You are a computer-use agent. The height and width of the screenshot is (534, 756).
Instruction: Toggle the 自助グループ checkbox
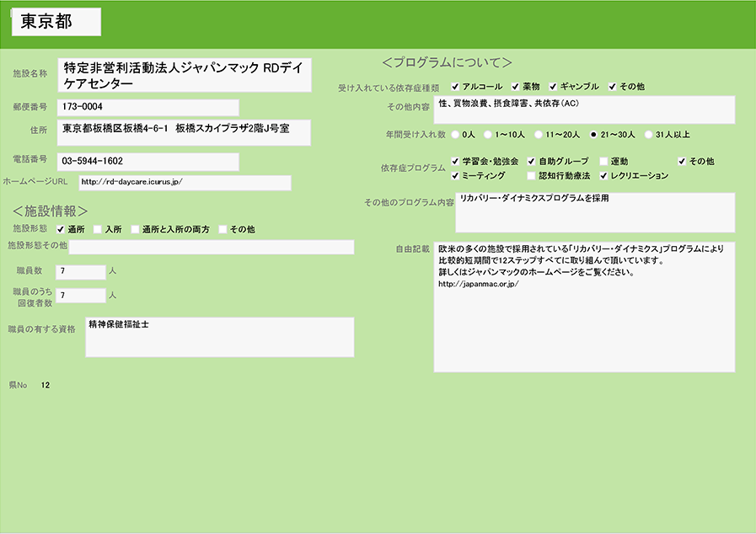[x=531, y=161]
